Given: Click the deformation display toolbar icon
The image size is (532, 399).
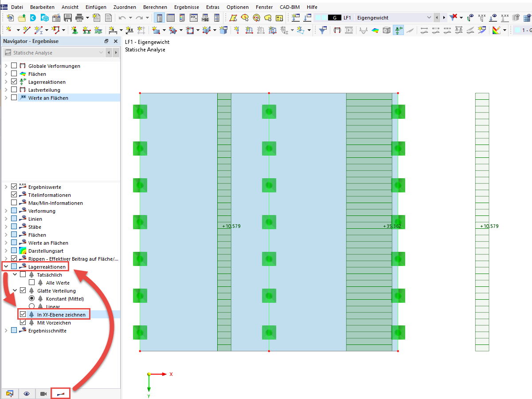Looking at the screenshot, I should [x=337, y=30].
